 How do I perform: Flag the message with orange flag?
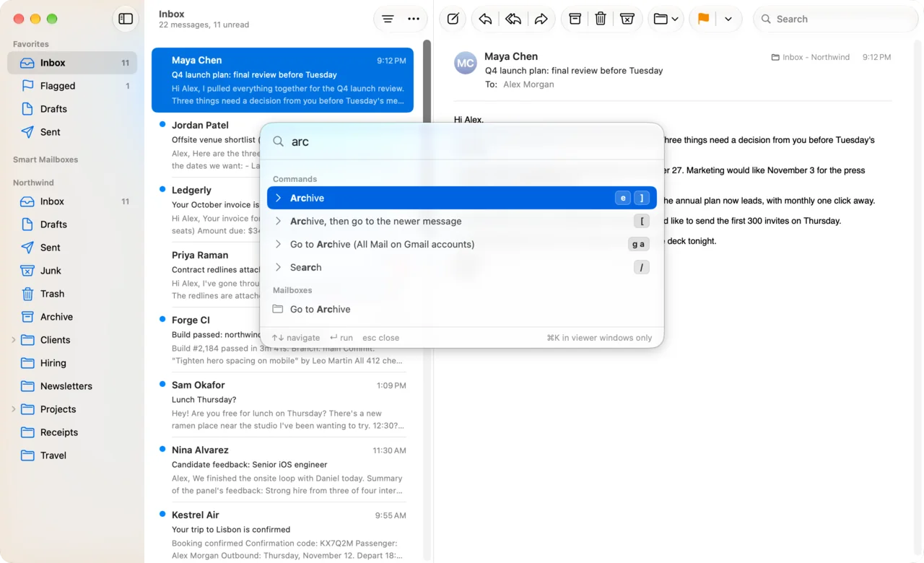click(x=703, y=19)
